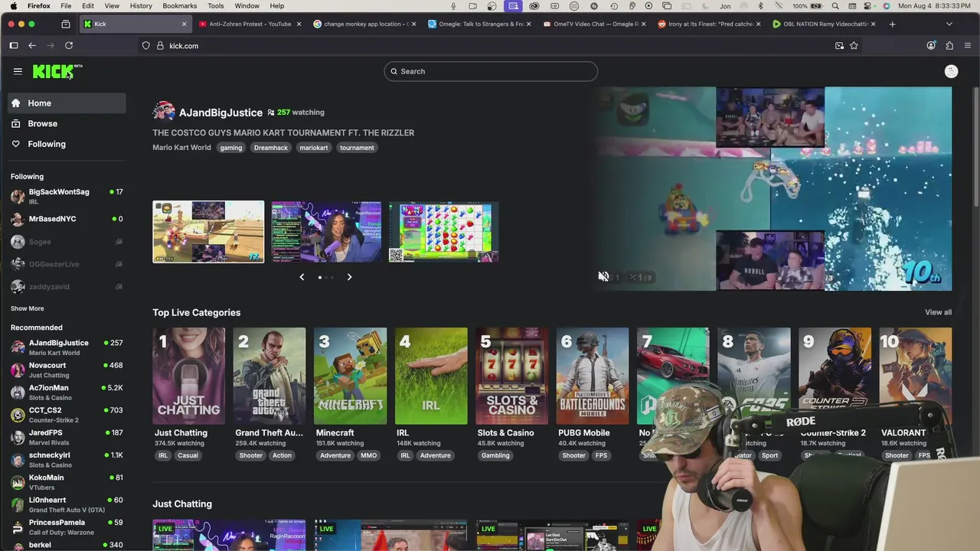Click View all for top categories
980x551 pixels.
[x=938, y=312]
